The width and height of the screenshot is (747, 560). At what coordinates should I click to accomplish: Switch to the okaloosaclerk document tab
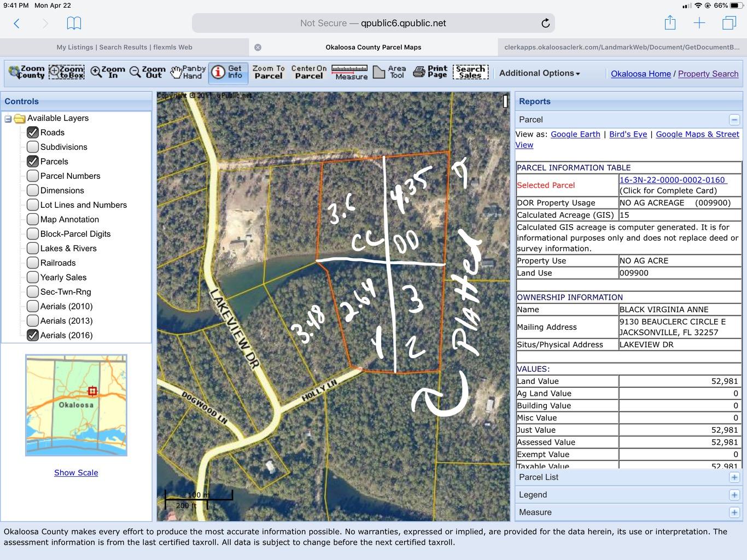point(622,47)
